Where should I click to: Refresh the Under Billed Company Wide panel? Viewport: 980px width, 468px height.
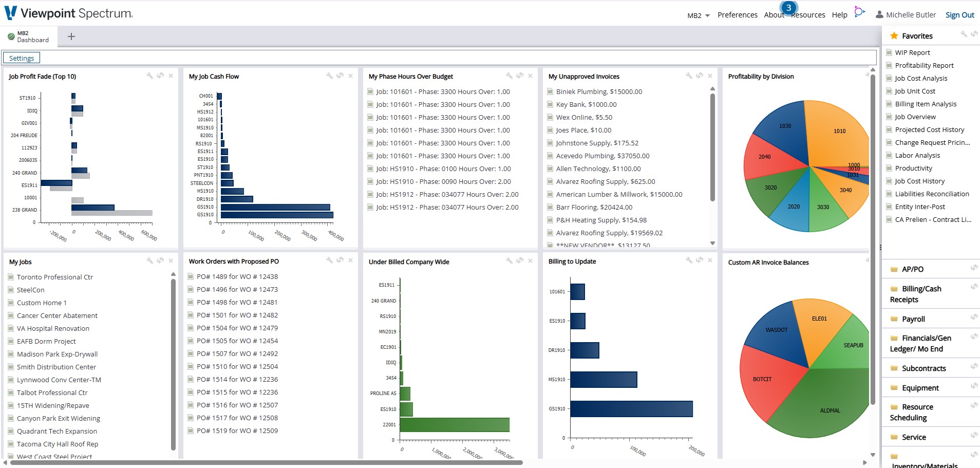coord(520,260)
